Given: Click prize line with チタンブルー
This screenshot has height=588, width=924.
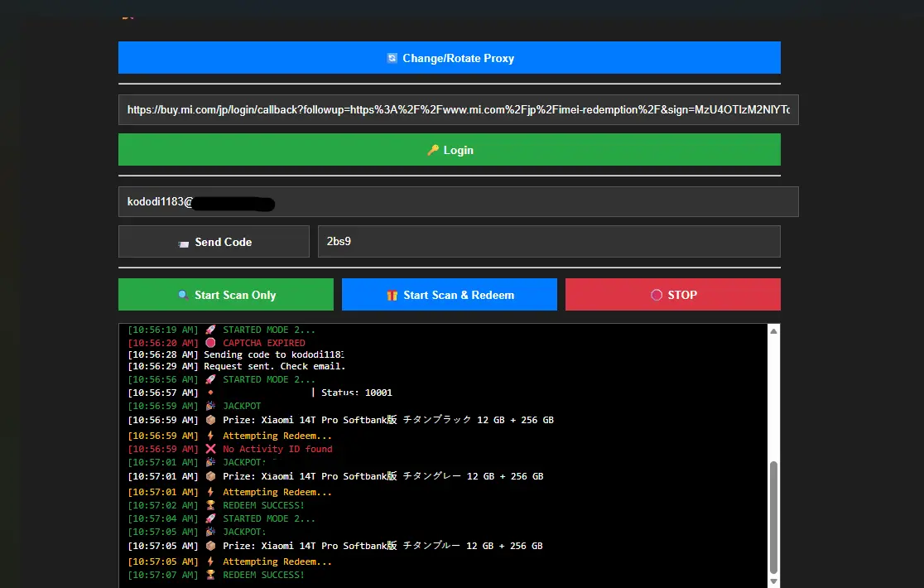Looking at the screenshot, I should tap(335, 546).
